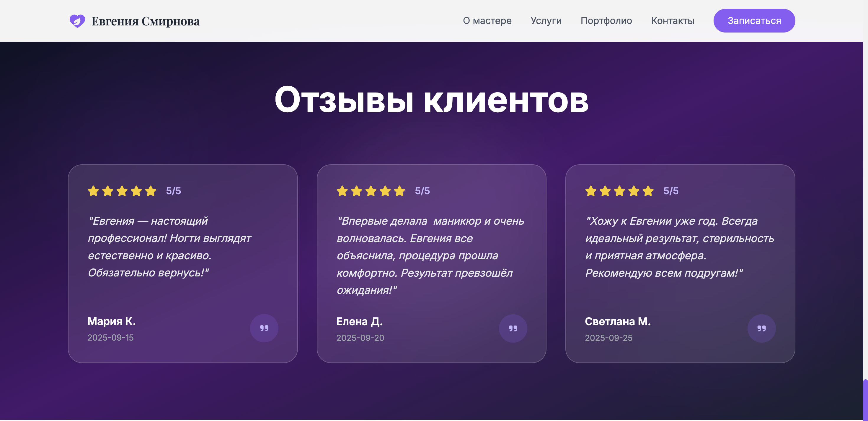Click the Евгения Смирнова site title
This screenshot has width=868, height=421.
click(x=146, y=21)
